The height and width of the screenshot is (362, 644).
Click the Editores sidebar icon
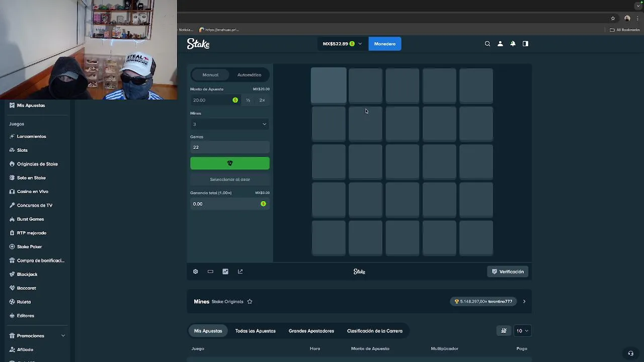click(x=12, y=316)
